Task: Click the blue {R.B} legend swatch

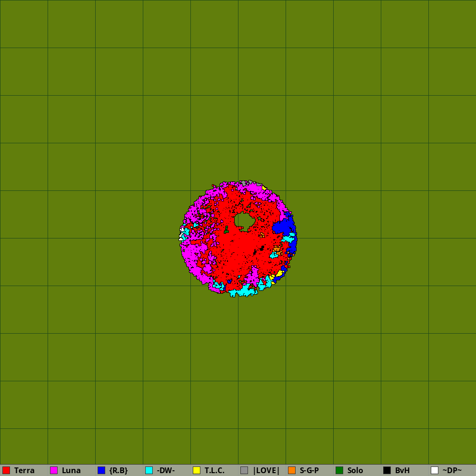Action: 101,470
